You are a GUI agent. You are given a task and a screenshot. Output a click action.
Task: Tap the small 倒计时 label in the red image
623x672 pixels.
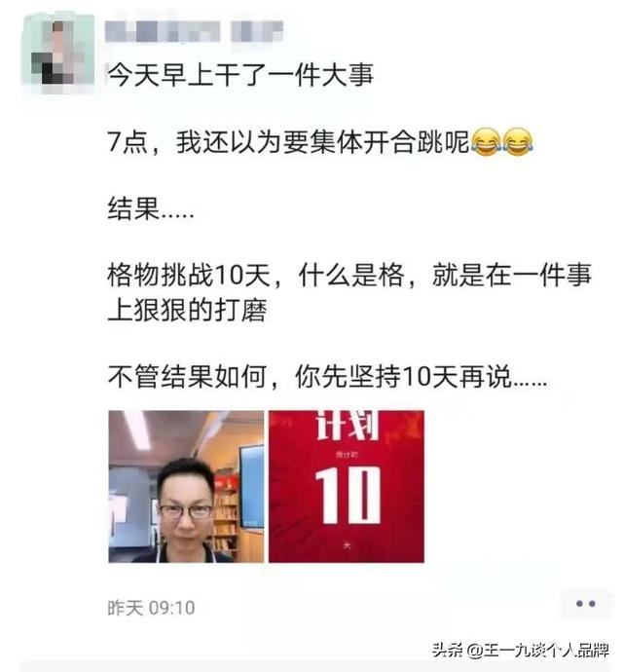point(347,455)
